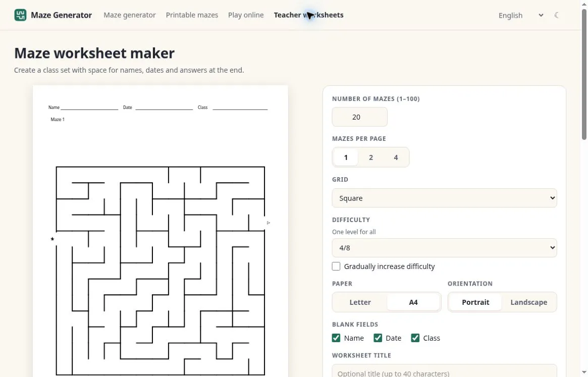Click the number of mazes field
The height and width of the screenshot is (377, 588).
tap(360, 117)
